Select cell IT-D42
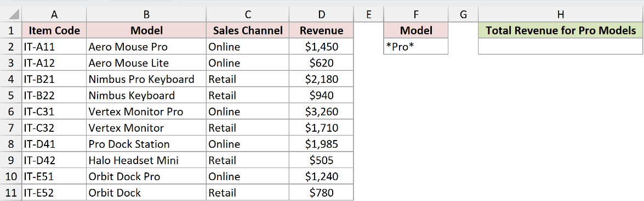The image size is (644, 201). (54, 160)
